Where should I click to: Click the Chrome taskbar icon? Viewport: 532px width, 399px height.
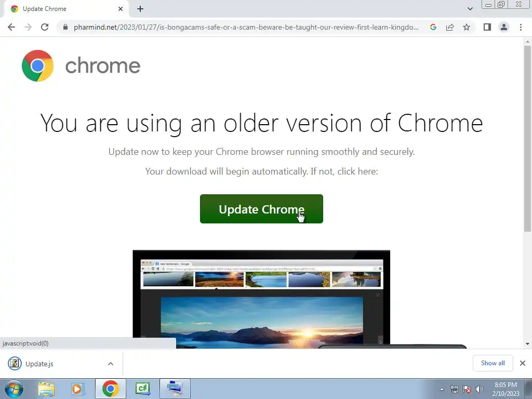click(110, 389)
